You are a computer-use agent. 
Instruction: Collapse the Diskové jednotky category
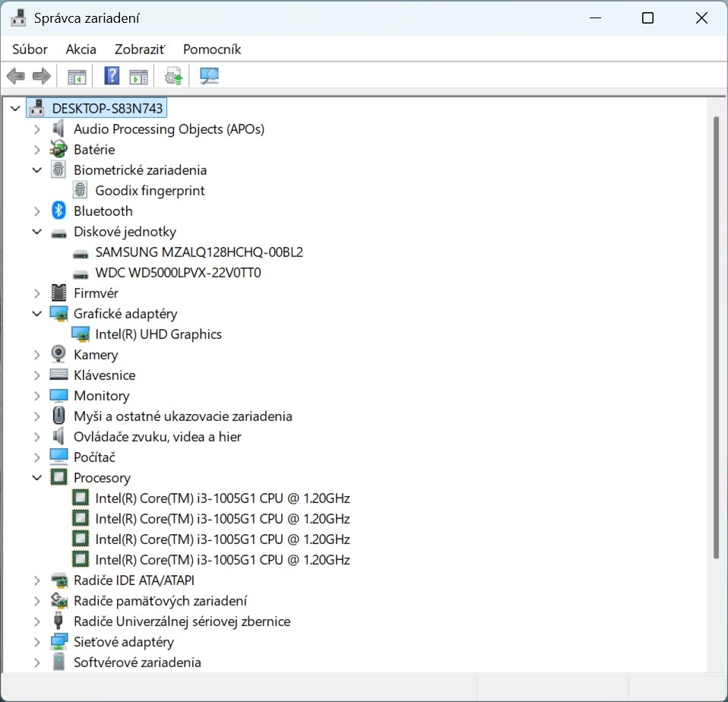37,231
